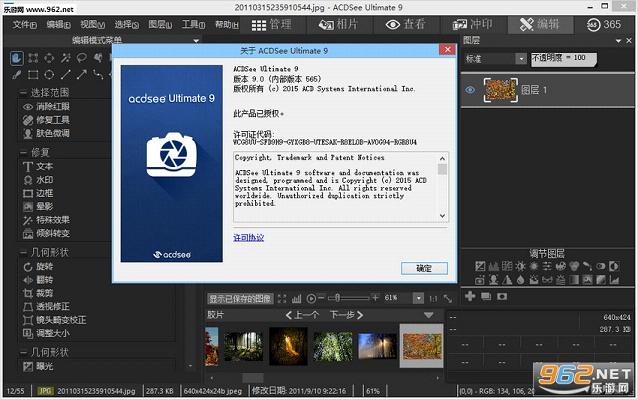The width and height of the screenshot is (638, 400).
Task: Click the filmstrip horizontal scrollbar thumb
Action: tap(253, 378)
